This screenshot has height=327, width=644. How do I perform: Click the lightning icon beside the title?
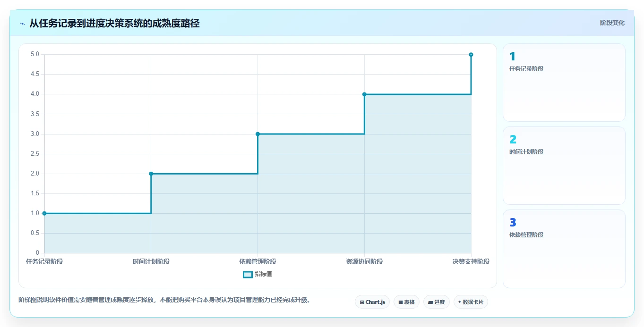23,23
